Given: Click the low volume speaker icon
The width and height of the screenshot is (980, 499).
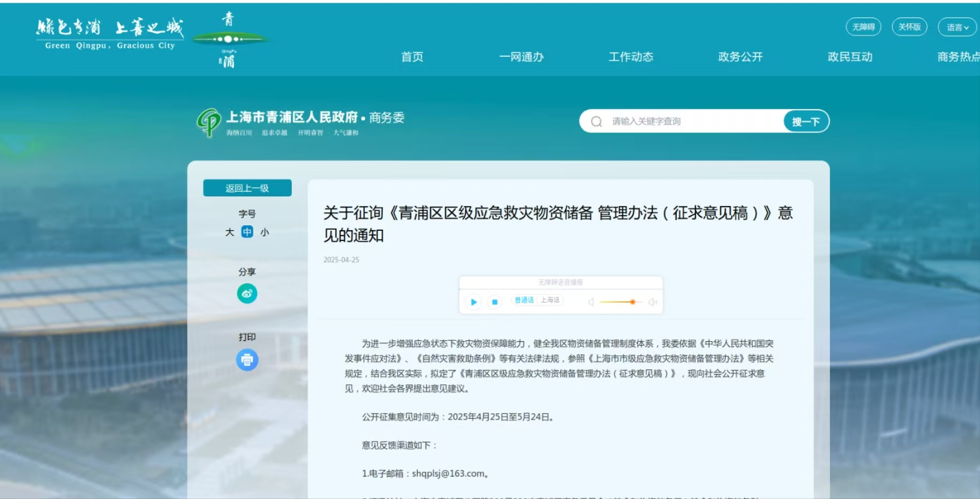Looking at the screenshot, I should coord(591,302).
